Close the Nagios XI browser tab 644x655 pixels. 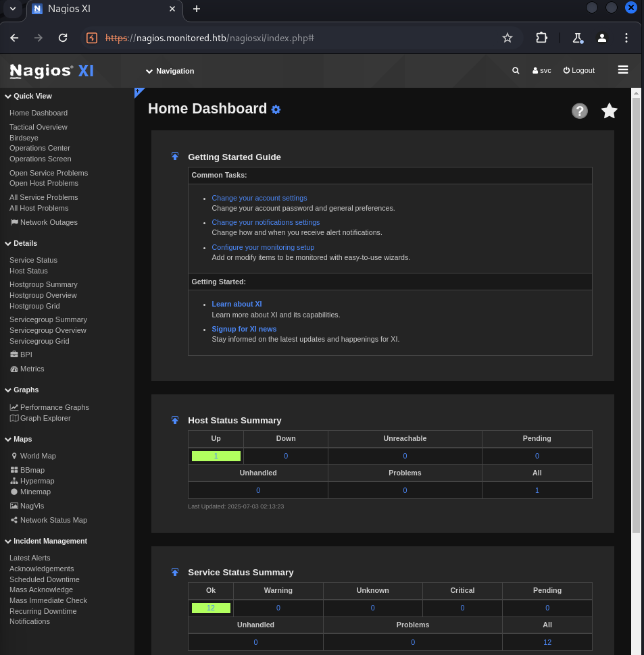tap(172, 9)
